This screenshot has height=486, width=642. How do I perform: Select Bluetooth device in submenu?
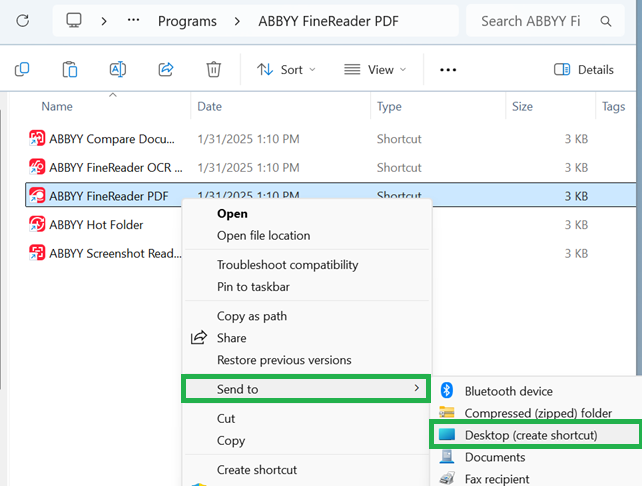(x=509, y=391)
